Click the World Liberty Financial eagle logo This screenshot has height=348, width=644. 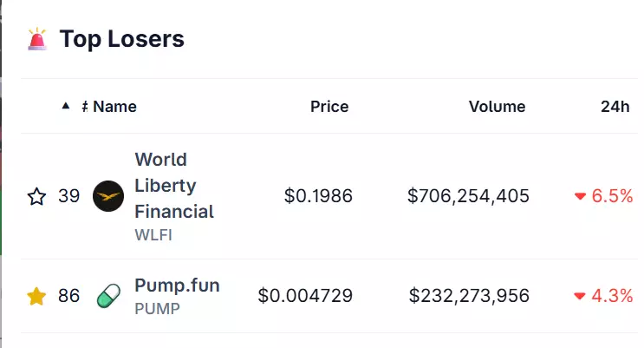(108, 196)
